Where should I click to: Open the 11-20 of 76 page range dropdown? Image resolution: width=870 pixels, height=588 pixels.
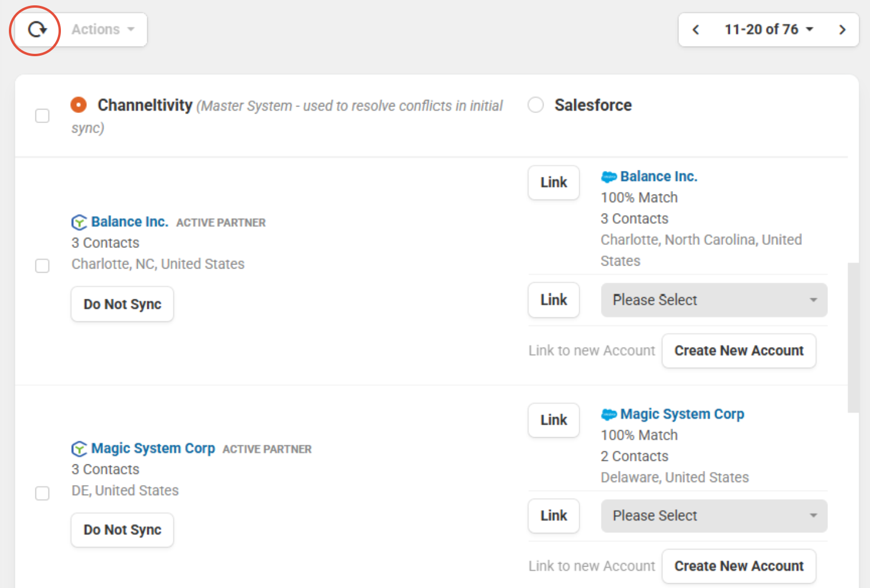(769, 30)
